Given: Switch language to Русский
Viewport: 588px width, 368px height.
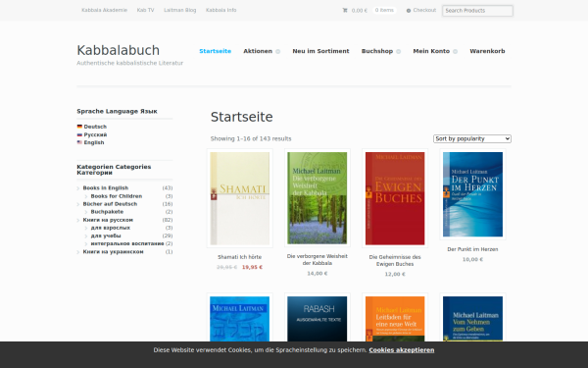Looking at the screenshot, I should (x=95, y=134).
